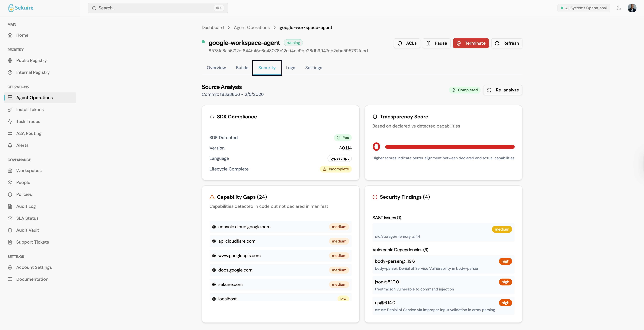The height and width of the screenshot is (330, 644).
Task: Pause the google-workspace-agent
Action: tap(436, 43)
